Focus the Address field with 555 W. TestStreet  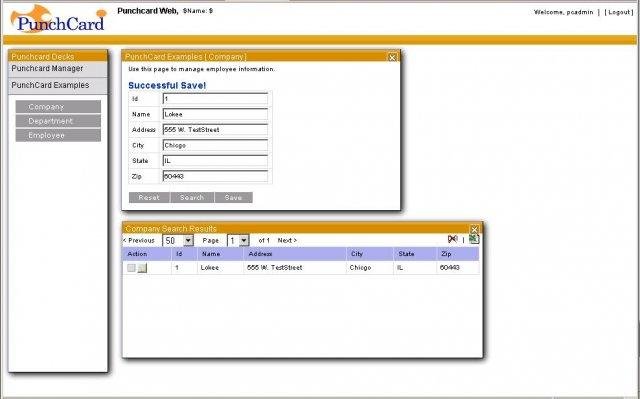click(215, 130)
